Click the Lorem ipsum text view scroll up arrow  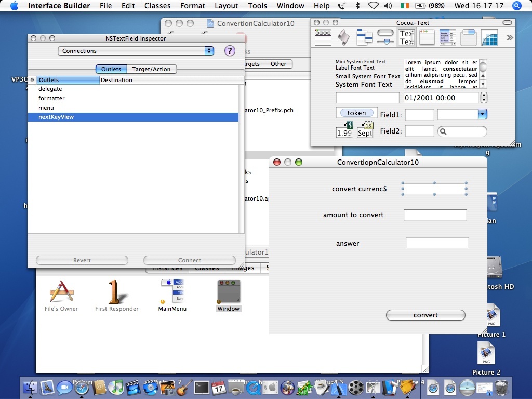coord(483,76)
